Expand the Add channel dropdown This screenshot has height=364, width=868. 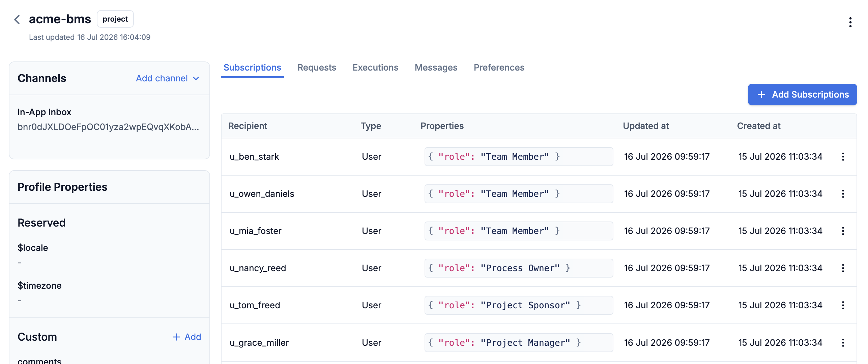(x=168, y=78)
